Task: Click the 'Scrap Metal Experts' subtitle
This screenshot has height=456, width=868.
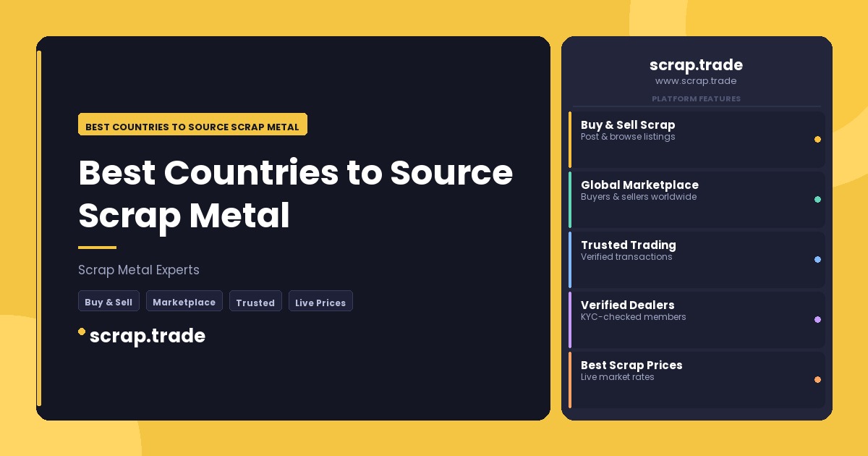Action: click(139, 270)
